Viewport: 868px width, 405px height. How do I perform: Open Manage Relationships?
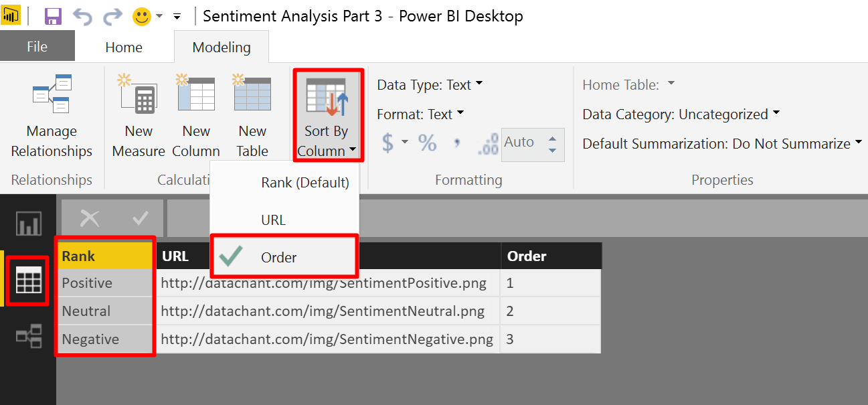click(52, 116)
